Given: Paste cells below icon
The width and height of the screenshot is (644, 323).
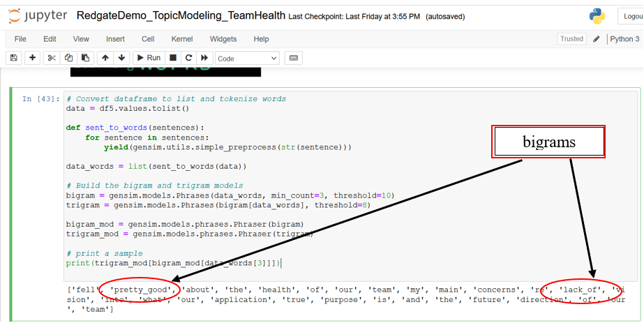Looking at the screenshot, I should [x=85, y=58].
